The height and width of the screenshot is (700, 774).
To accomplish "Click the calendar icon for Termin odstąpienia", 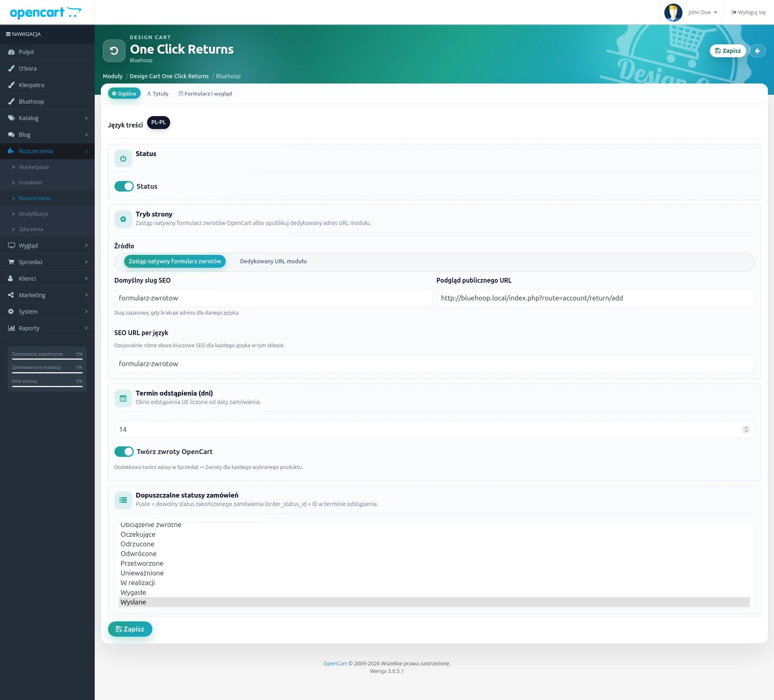I will [x=123, y=398].
